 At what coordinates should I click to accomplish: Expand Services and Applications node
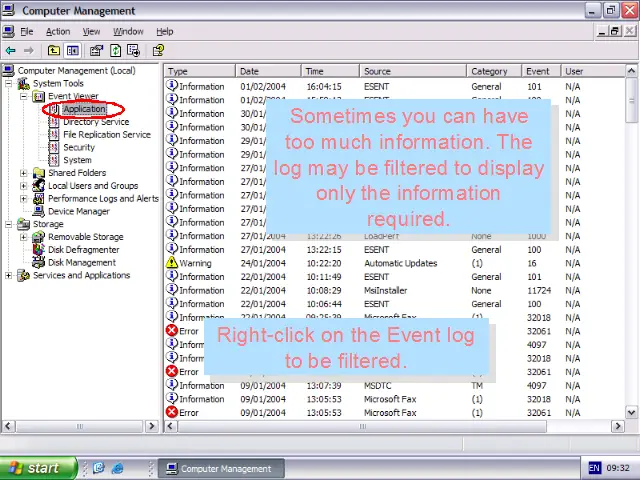click(x=8, y=276)
